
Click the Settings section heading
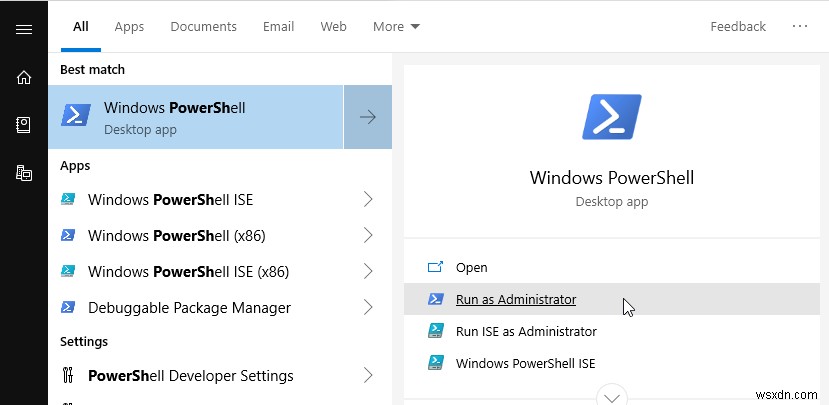tap(84, 341)
